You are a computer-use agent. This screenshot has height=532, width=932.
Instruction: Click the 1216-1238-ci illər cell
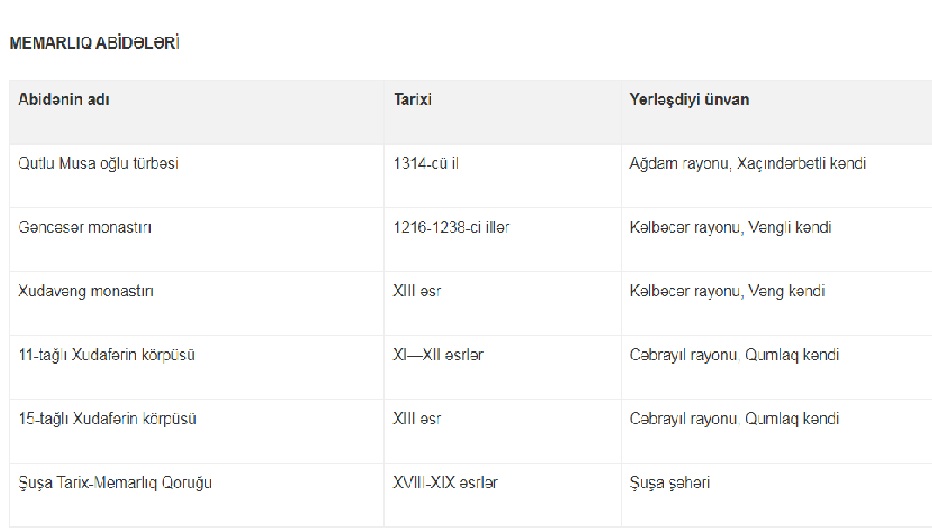coord(451,228)
